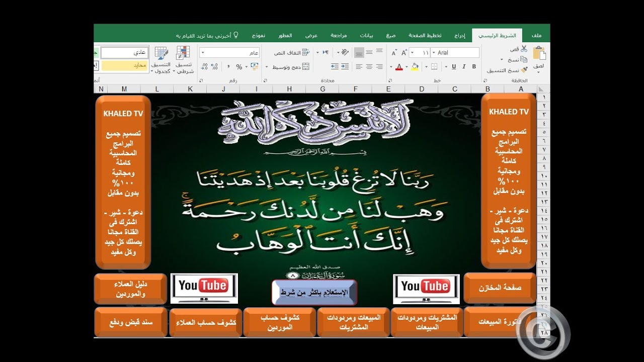Click the Copy (نسخ) icon
644x362 pixels.
tap(524, 59)
